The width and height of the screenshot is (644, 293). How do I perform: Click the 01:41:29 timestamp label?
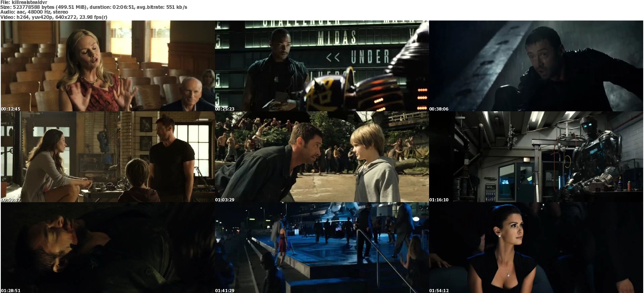[x=225, y=291]
